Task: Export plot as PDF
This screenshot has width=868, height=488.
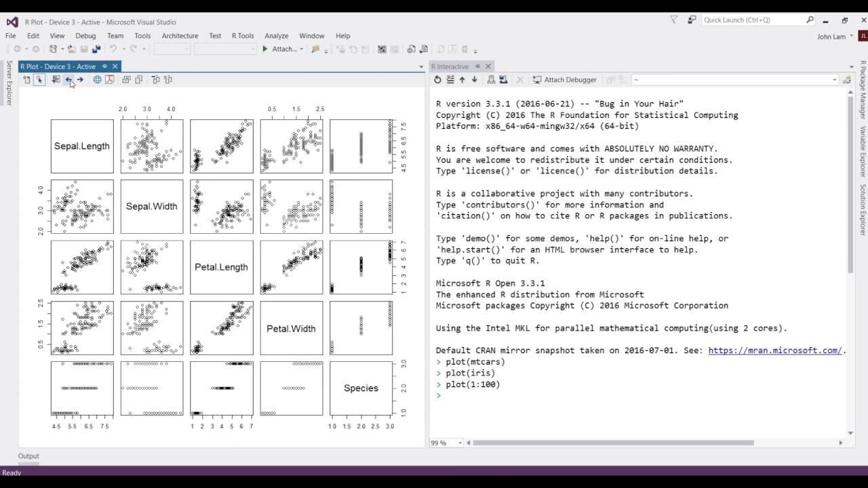Action: coord(109,80)
